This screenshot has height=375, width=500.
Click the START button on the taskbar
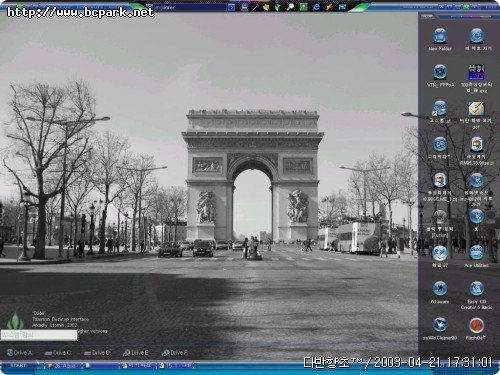(18, 366)
